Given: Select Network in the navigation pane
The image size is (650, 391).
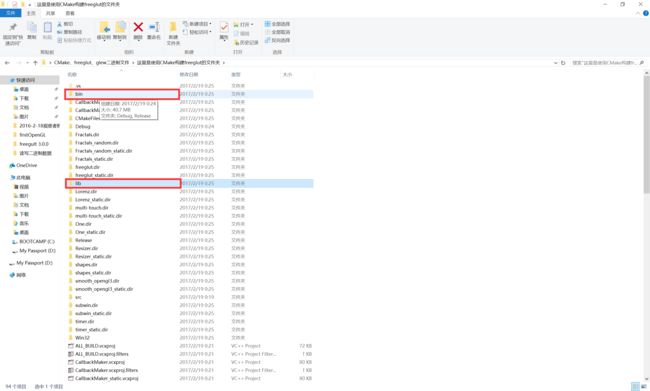Looking at the screenshot, I should coord(18,275).
